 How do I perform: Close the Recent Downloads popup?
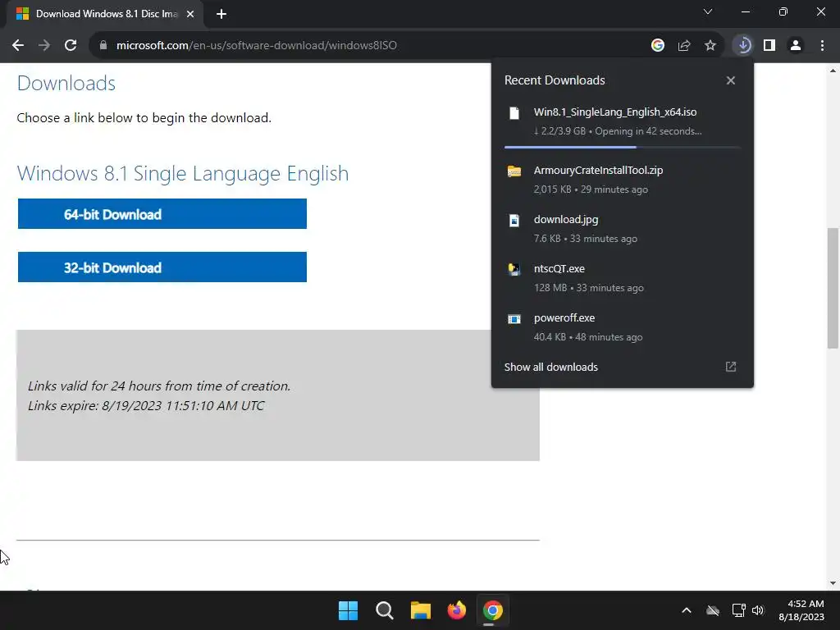(x=731, y=80)
